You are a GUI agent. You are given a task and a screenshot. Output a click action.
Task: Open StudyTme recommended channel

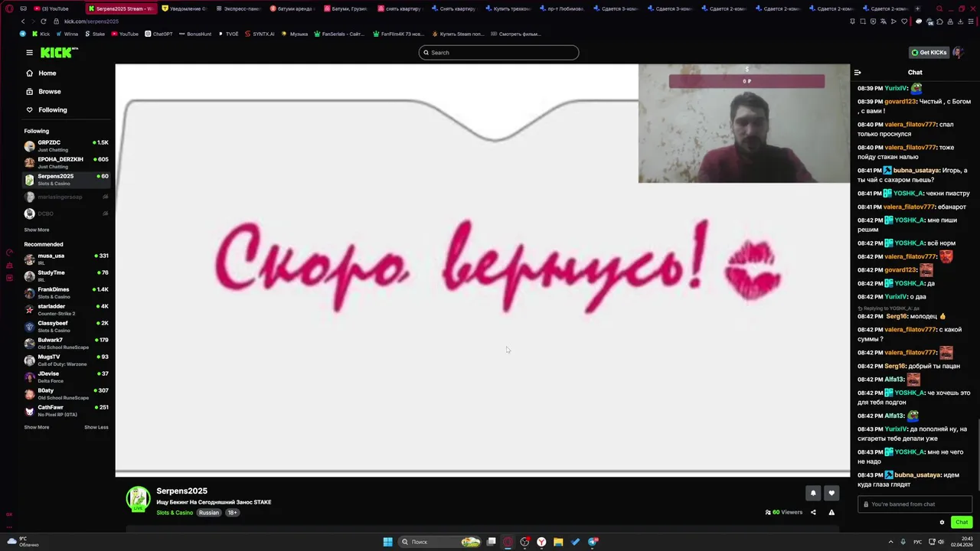click(x=66, y=275)
